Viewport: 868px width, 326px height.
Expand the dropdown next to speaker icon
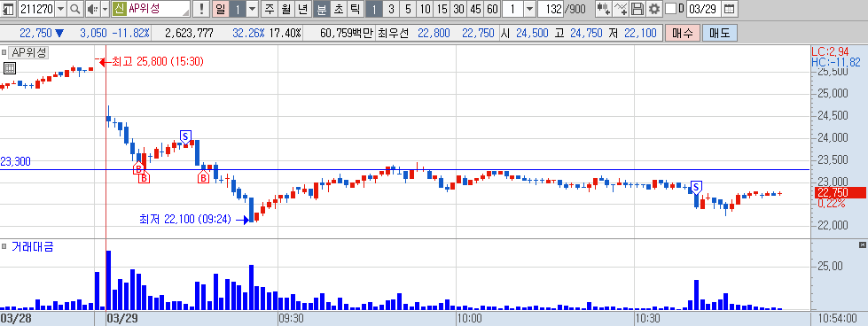[106, 9]
